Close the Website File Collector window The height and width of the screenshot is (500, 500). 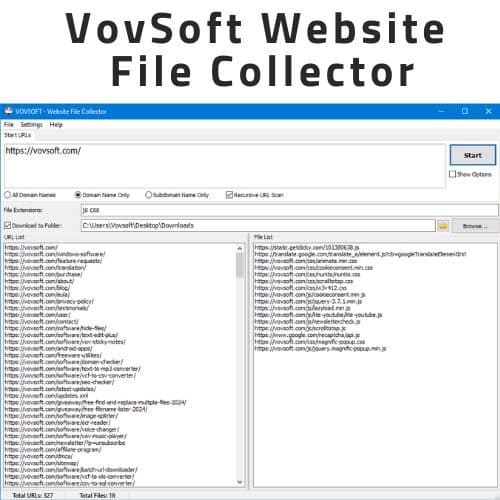coord(488,111)
